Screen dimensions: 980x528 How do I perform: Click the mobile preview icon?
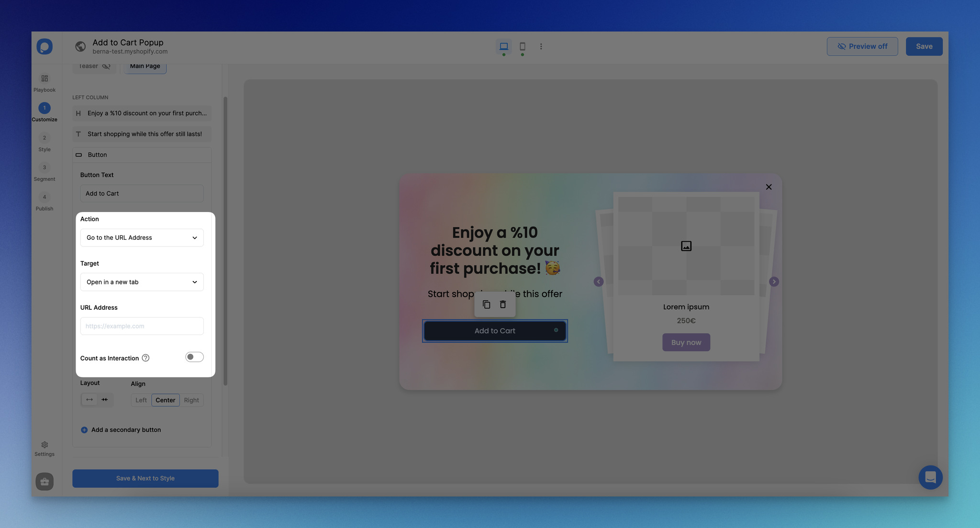tap(523, 45)
